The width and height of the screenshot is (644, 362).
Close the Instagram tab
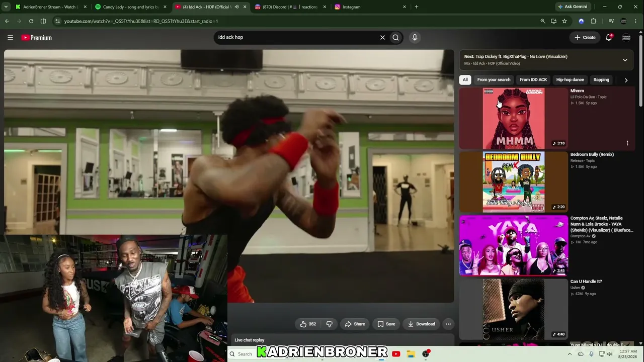(x=405, y=7)
